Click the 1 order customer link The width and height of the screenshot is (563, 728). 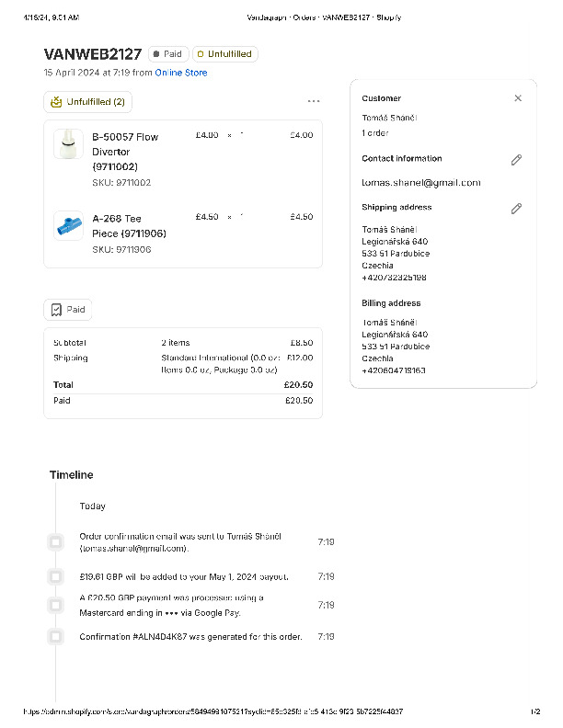pyautogui.click(x=375, y=133)
